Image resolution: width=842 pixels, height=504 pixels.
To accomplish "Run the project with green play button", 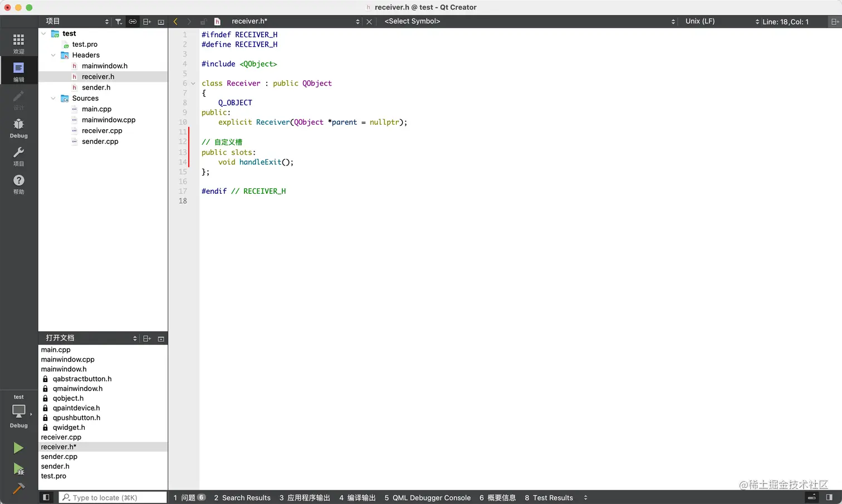I will tap(18, 448).
